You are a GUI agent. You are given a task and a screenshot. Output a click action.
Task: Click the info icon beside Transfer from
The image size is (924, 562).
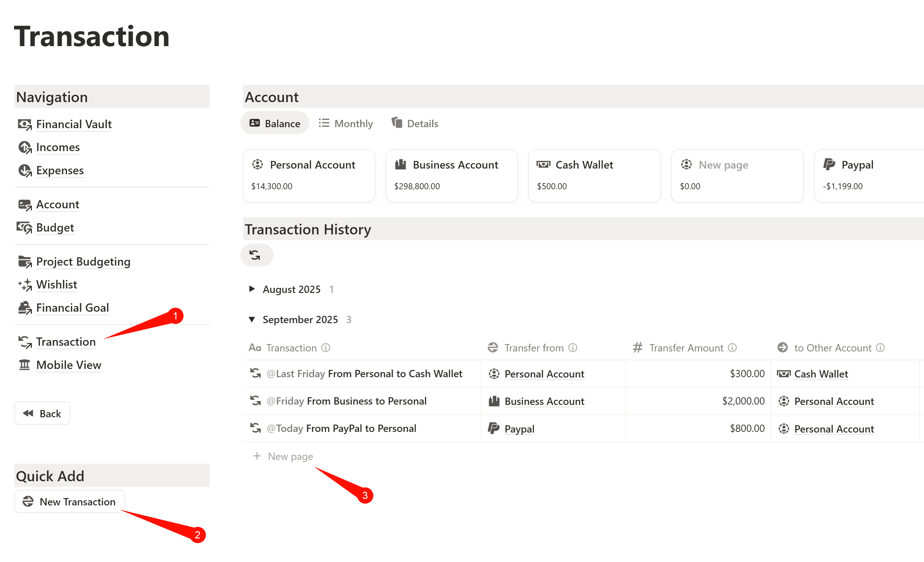click(x=572, y=348)
